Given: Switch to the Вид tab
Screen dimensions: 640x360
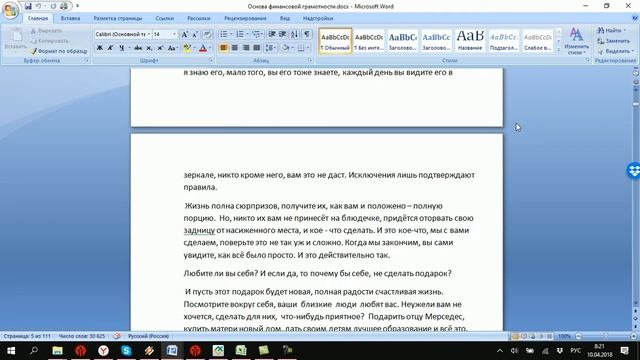Looking at the screenshot, I should pos(285,18).
